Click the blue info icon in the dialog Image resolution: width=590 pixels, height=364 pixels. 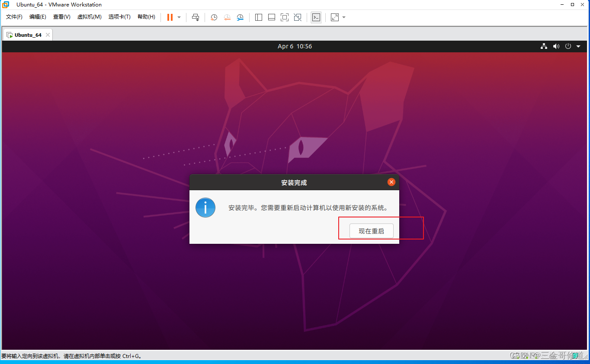[205, 208]
